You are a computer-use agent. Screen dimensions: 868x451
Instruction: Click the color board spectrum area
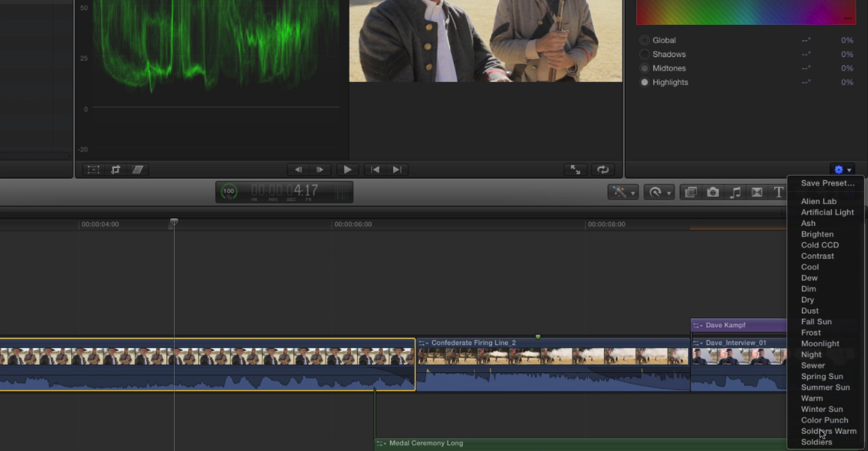tap(746, 12)
